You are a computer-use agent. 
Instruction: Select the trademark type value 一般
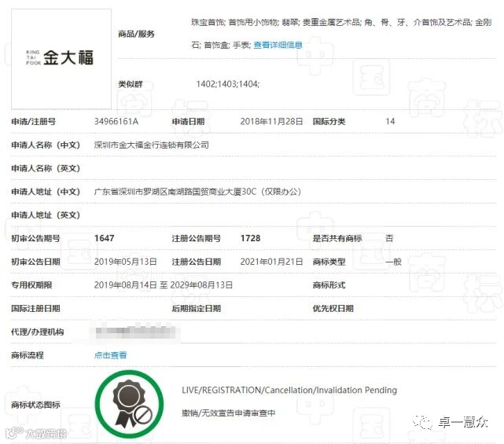393,262
